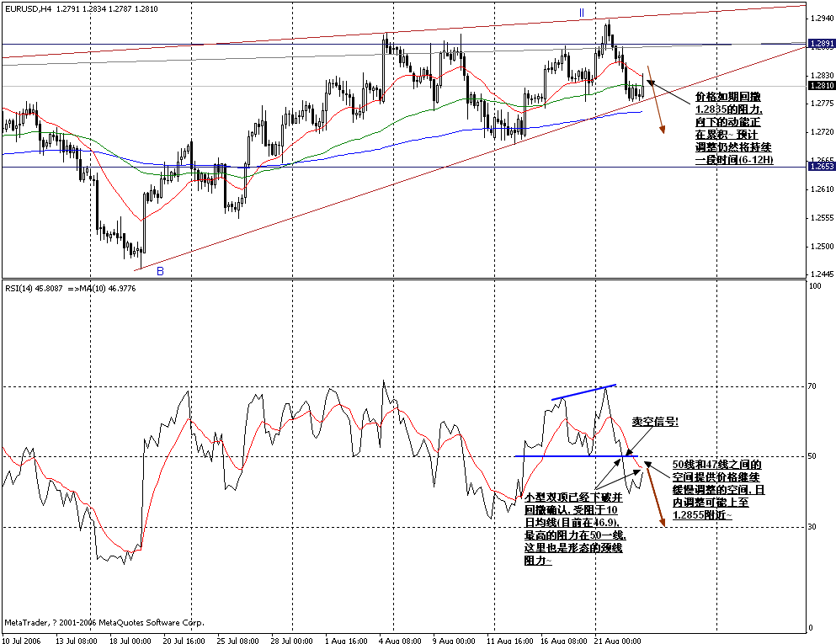Viewport: 836px width, 644px height.
Task: Select the RSI(14) 45.8087 indicator label
Action: pyautogui.click(x=34, y=289)
